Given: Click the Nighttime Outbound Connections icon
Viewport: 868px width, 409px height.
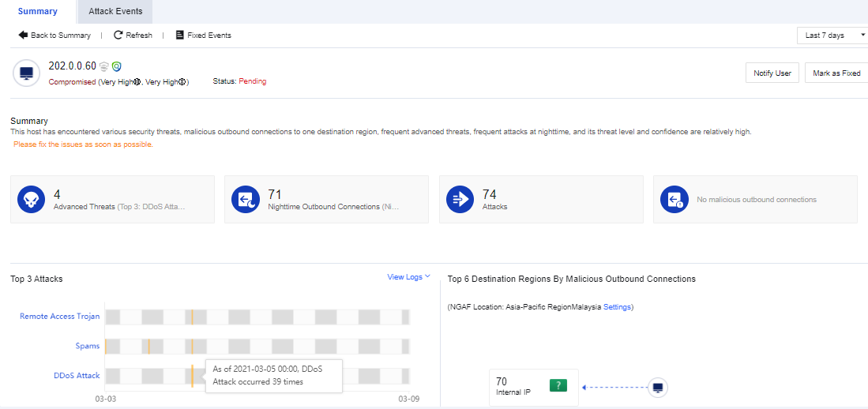Looking at the screenshot, I should [x=246, y=200].
